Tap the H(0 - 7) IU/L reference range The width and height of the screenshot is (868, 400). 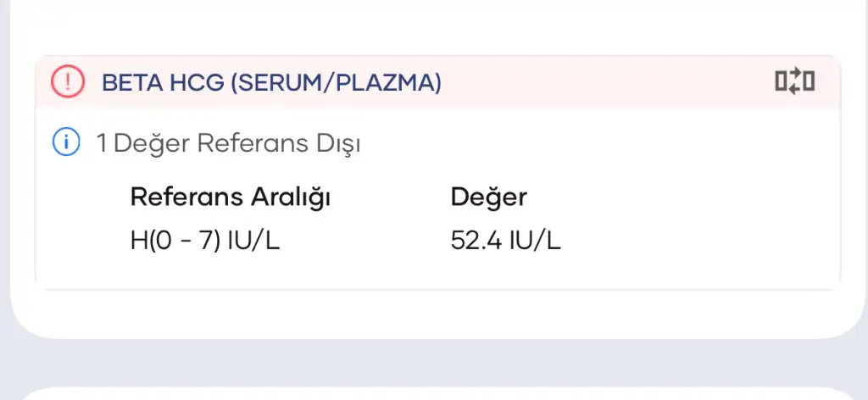pyautogui.click(x=204, y=241)
